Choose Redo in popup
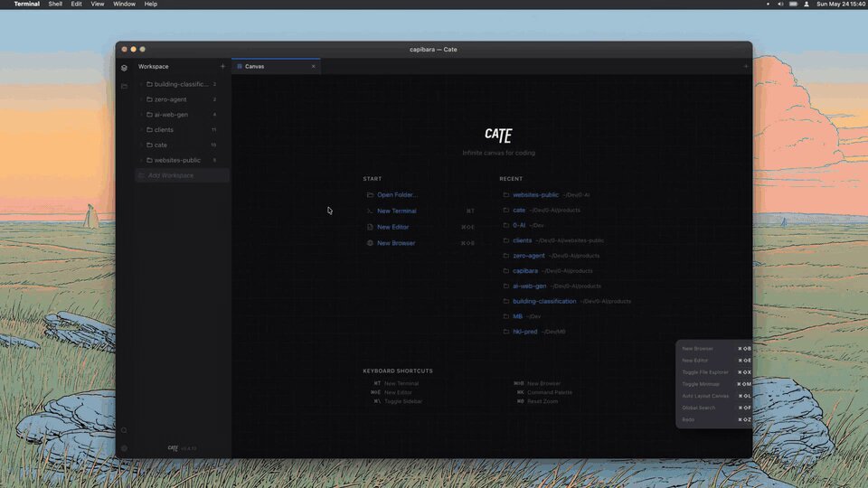Viewport: 868px width, 488px height. [714, 419]
